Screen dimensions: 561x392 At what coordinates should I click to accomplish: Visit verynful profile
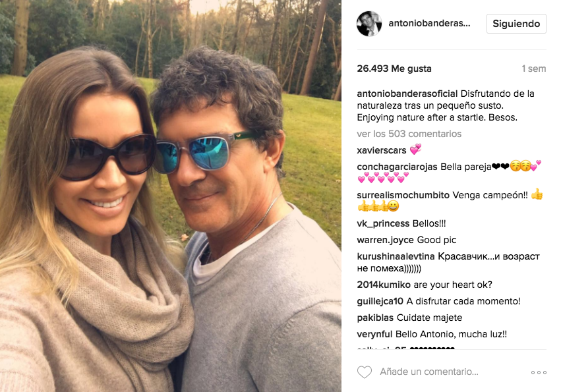tap(374, 334)
